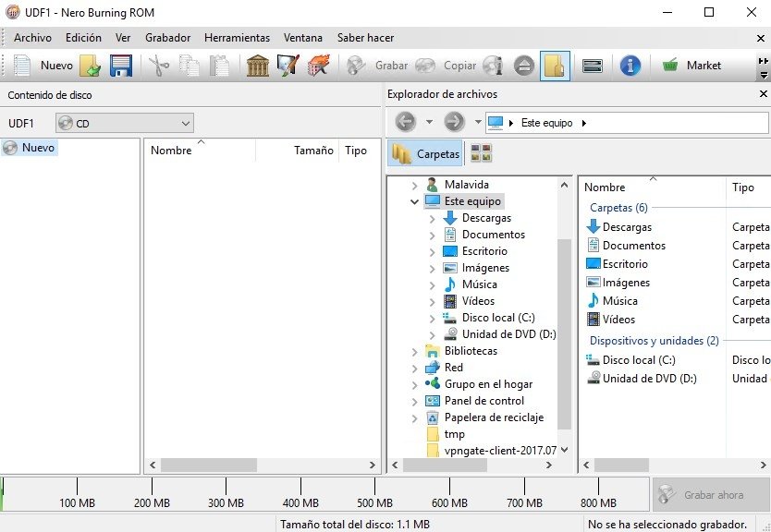Open back history dropdown arrow

click(x=429, y=122)
